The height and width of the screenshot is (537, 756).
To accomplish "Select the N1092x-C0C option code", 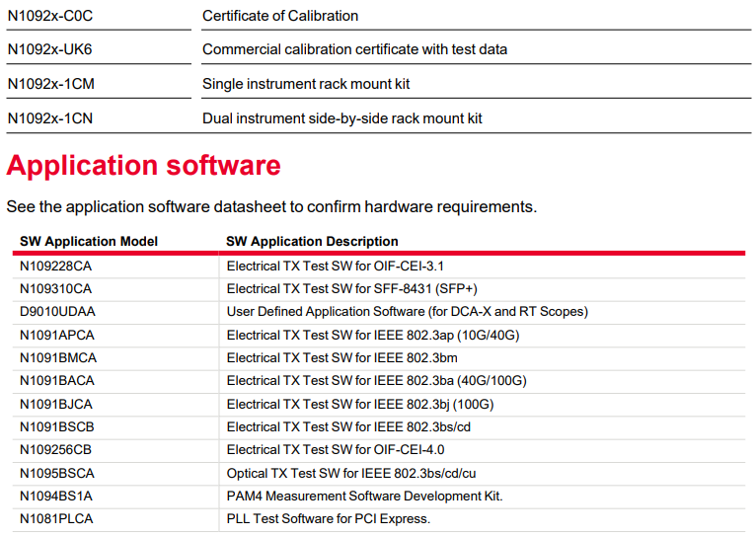I will [x=50, y=16].
